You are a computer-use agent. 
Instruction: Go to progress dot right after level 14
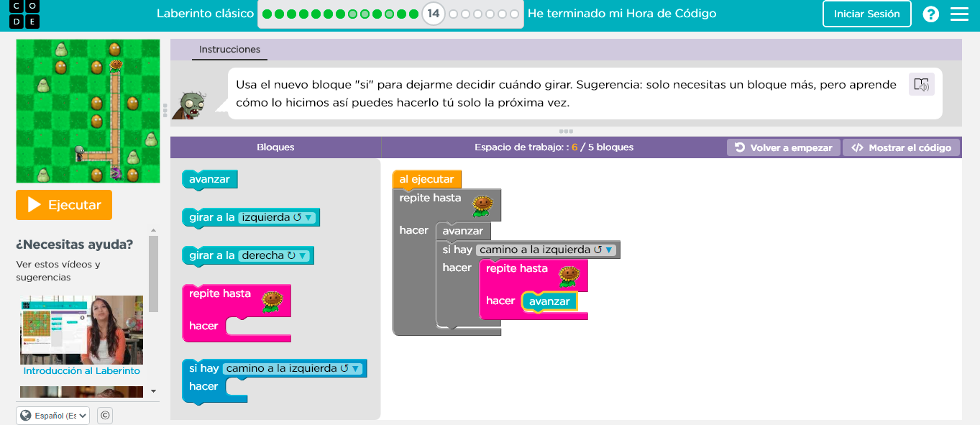(453, 14)
